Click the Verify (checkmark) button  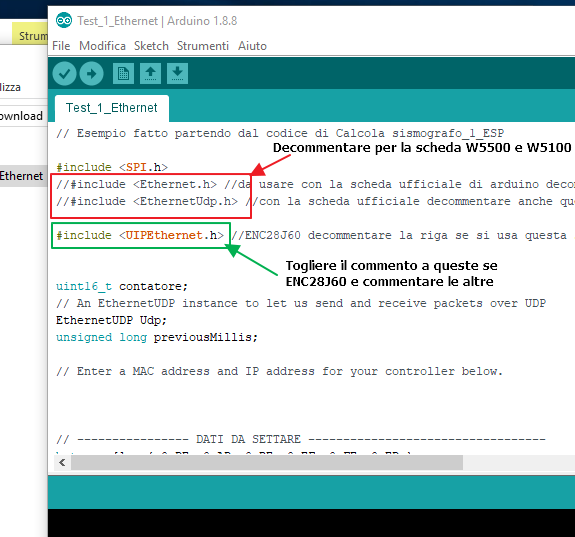64,74
